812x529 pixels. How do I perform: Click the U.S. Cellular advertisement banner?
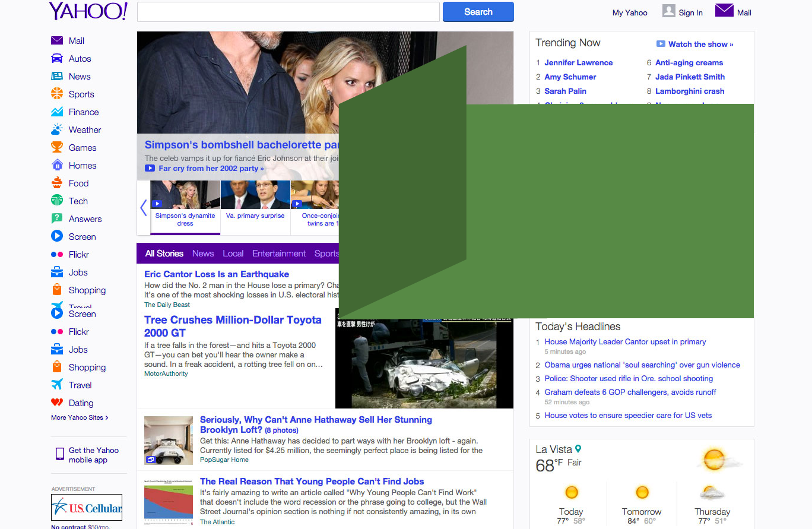click(87, 507)
